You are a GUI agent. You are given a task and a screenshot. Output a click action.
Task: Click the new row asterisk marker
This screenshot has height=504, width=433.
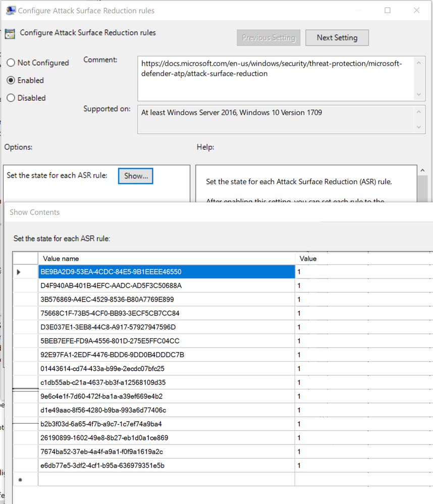20,480
